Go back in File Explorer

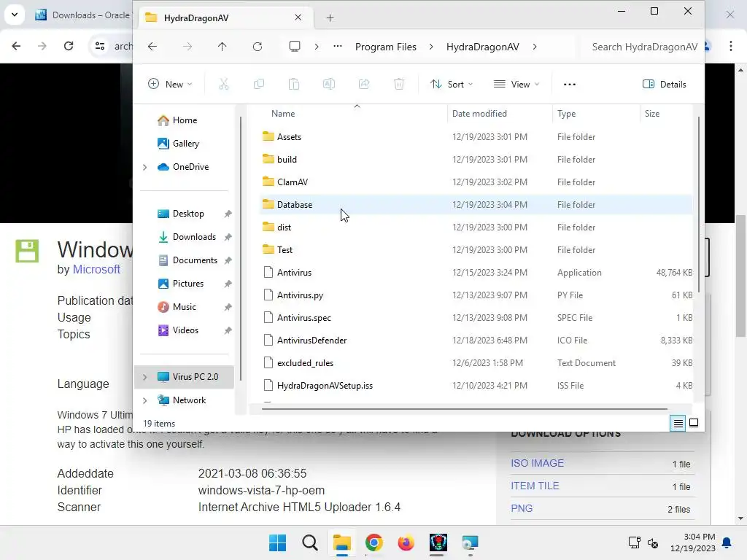click(152, 47)
